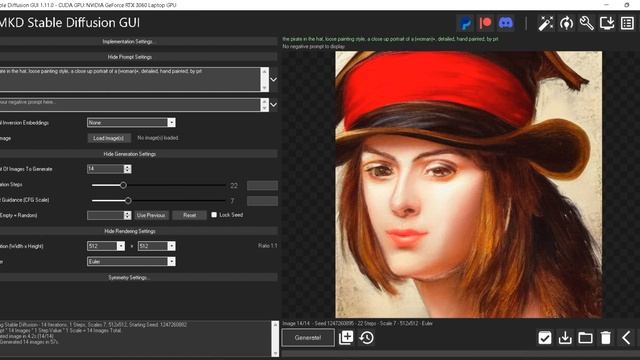Image resolution: width=640 pixels, height=360 pixels.
Task: Open the installer download-monitor icon
Action: [607, 23]
